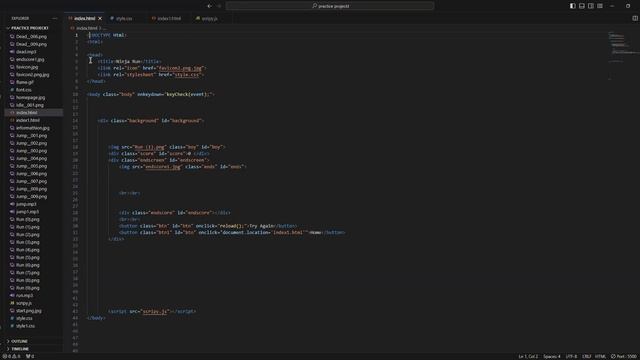Switch to the style.css tab

tap(124, 18)
